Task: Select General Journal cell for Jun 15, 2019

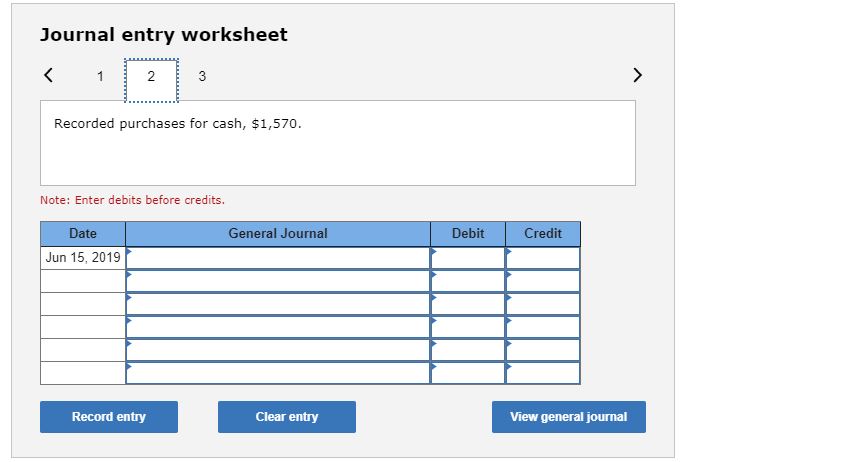Action: [x=278, y=258]
